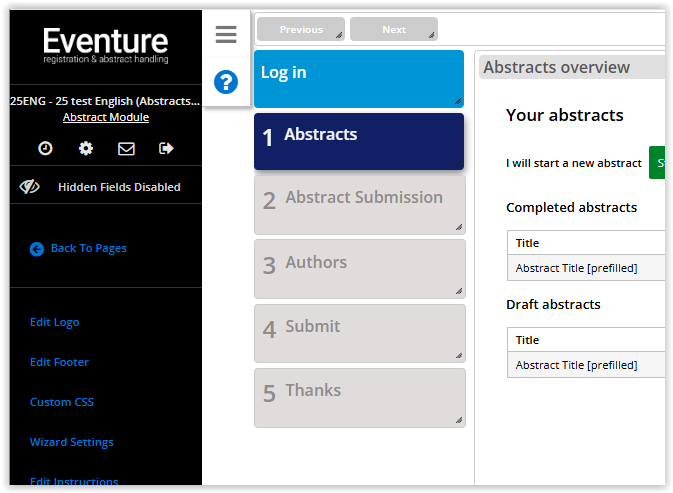
Task: Click the green start new abstract button
Action: pos(657,162)
